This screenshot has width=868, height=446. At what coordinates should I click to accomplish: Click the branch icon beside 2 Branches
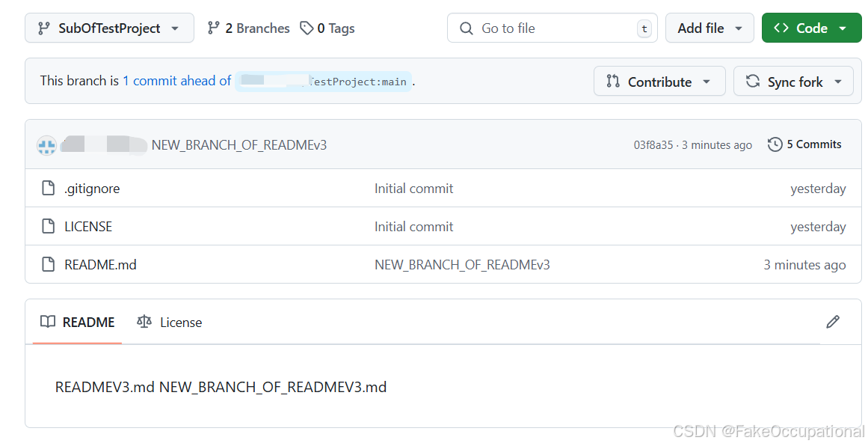click(213, 28)
